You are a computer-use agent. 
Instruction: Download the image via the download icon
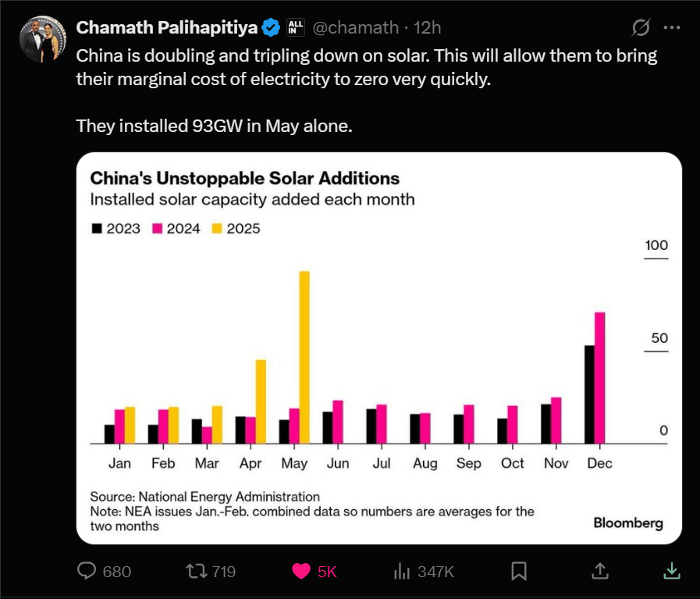coord(672,571)
